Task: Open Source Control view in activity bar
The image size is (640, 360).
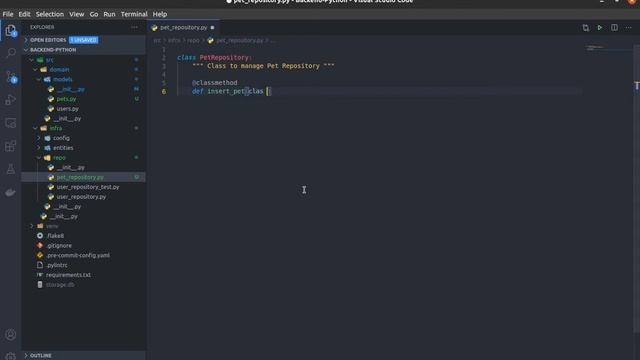Action: point(11,77)
